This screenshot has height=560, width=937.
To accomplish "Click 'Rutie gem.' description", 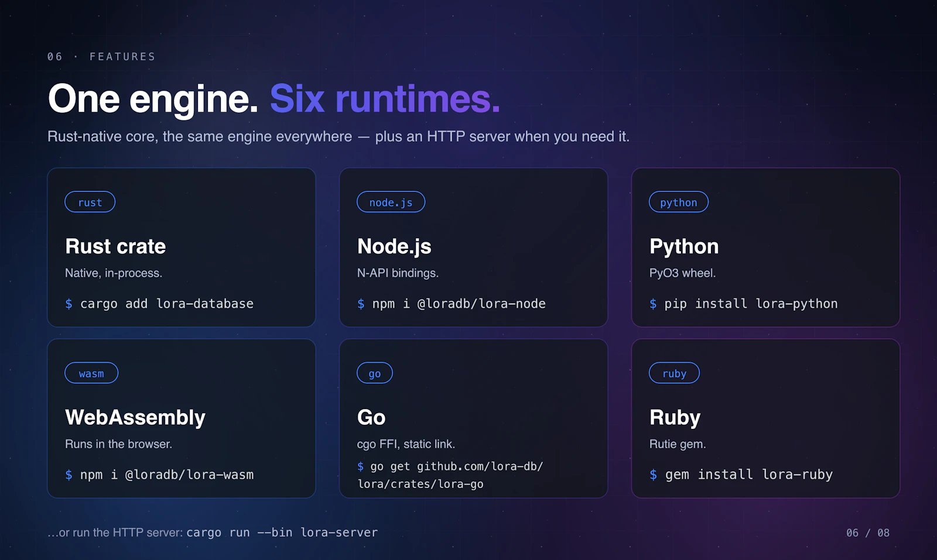I will coord(678,444).
